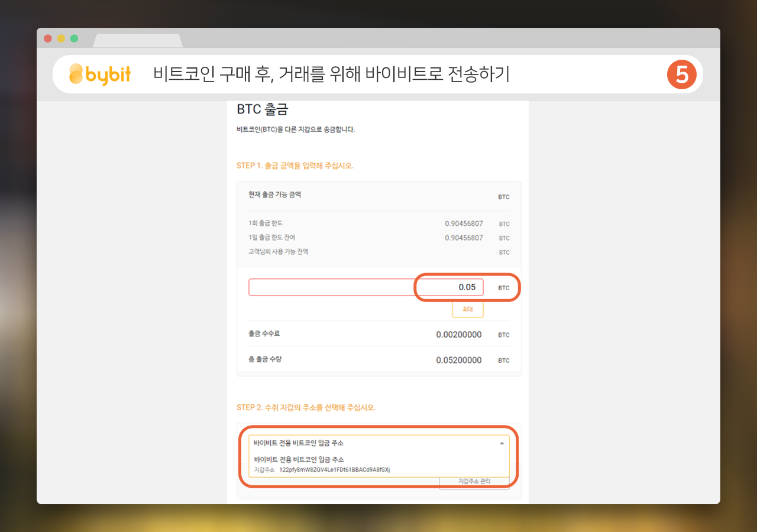
Task: Click the STEP 2 수취 지갑 heading
Action: pyautogui.click(x=306, y=408)
